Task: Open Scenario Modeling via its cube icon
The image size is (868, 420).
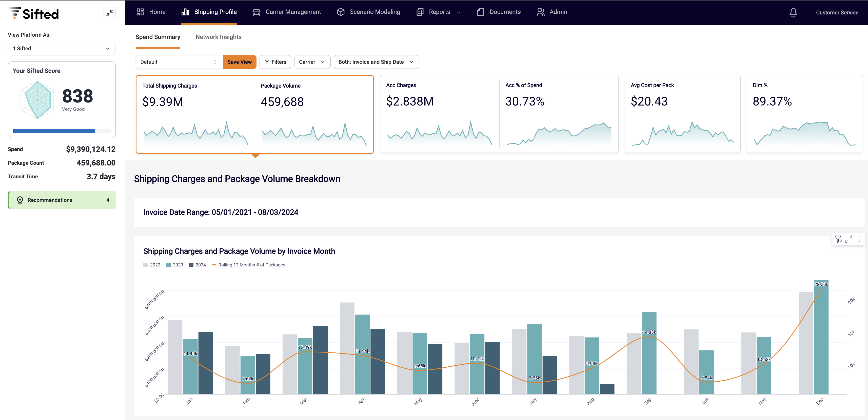Action: point(340,11)
